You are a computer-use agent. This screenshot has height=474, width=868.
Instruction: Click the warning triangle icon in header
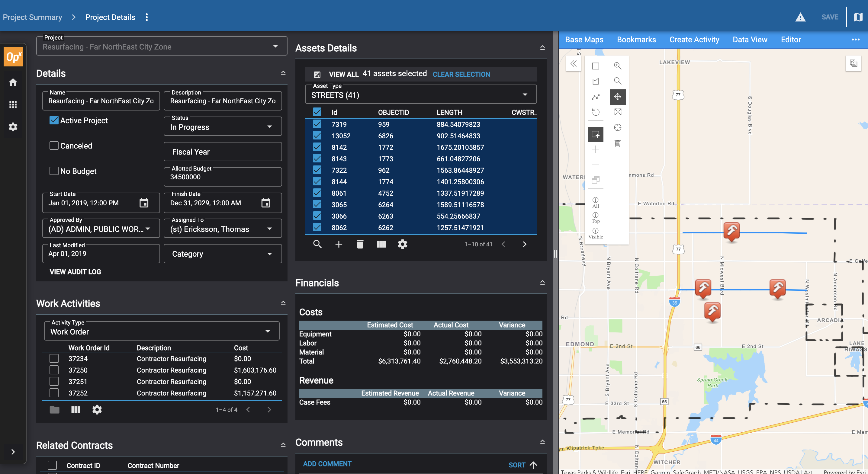point(800,17)
